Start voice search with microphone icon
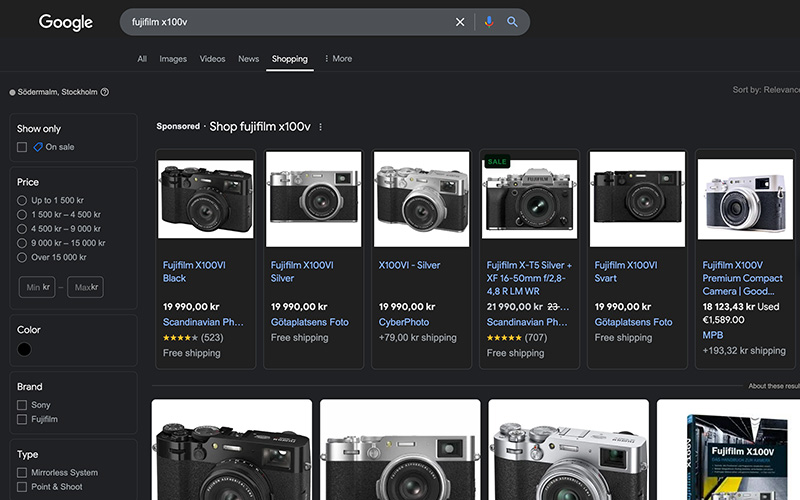This screenshot has height=500, width=800. [489, 22]
